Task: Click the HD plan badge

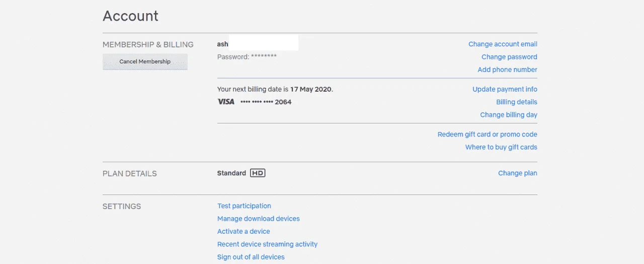Action: 258,173
